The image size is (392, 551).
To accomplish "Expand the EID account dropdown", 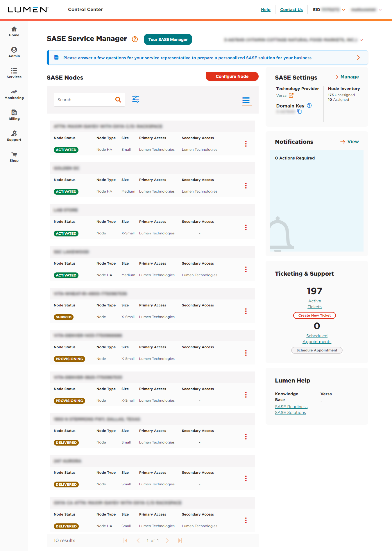I will 343,10.
